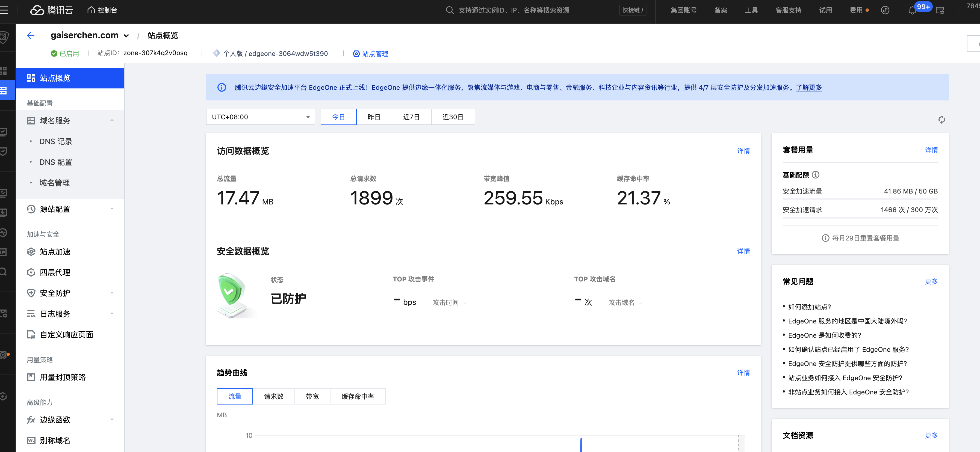This screenshot has height=452, width=980.
Task: Go back using the blue arrow
Action: 31,35
